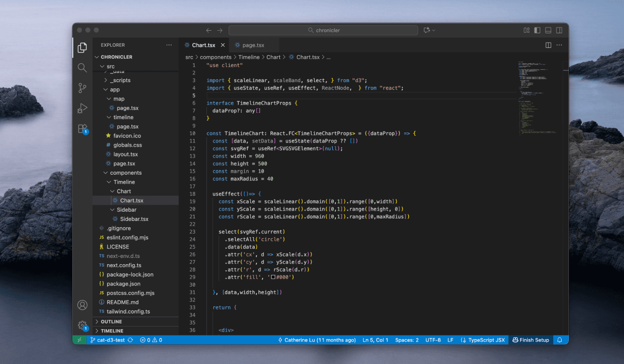Open the Search view in activity bar
Image resolution: width=624 pixels, height=364 pixels.
click(x=82, y=68)
